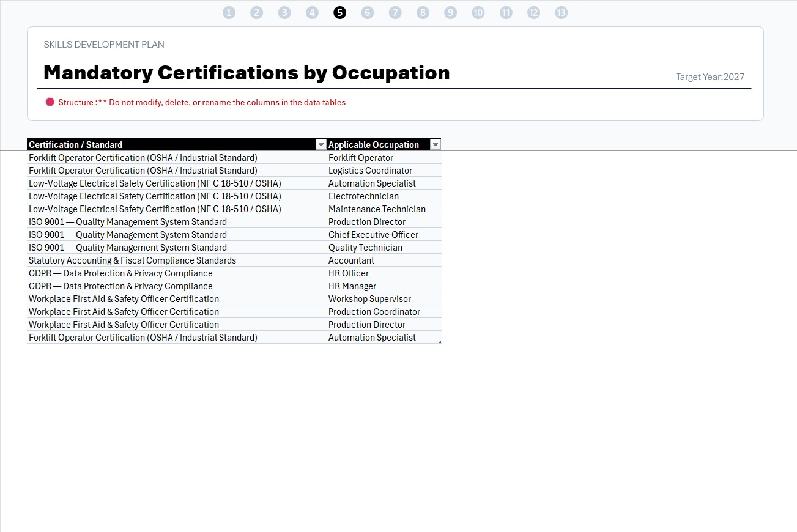The height and width of the screenshot is (532, 797).
Task: Click the 'Production Coordinator' cell
Action: [x=384, y=312]
